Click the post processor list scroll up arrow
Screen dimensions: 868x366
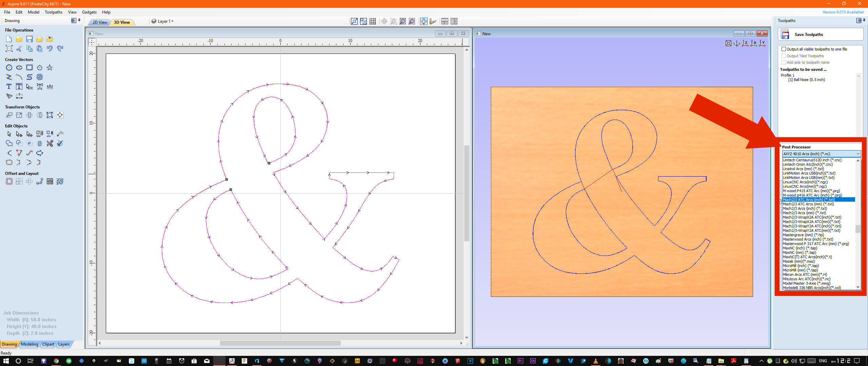point(858,161)
